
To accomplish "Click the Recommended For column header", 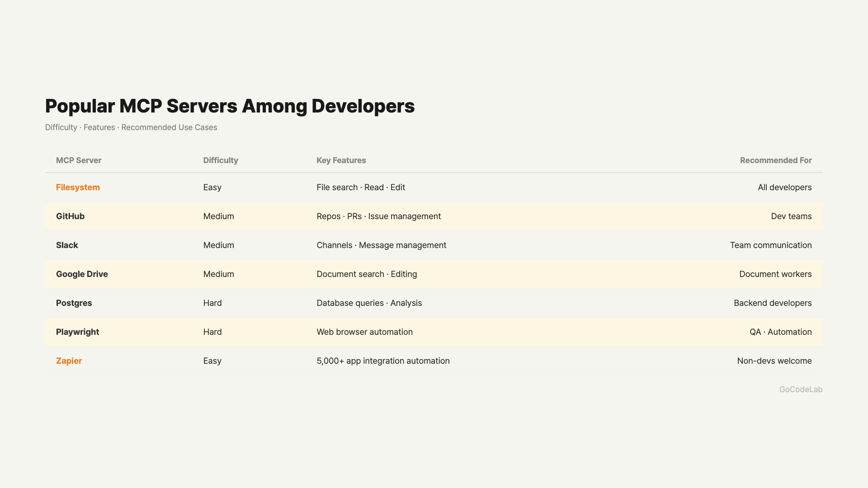I will pos(775,160).
